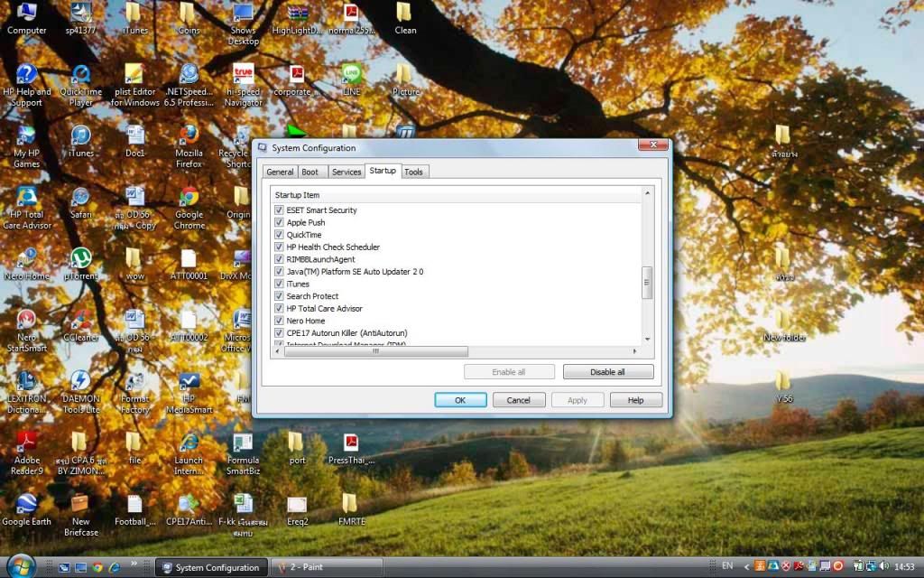
Task: Uncheck Apple Push startup item
Action: 280,222
